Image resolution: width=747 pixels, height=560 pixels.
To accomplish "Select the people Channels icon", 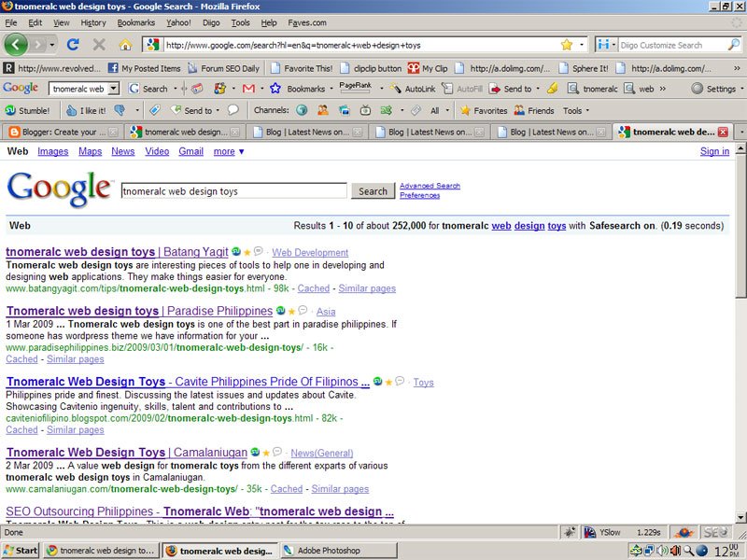I will [322, 110].
